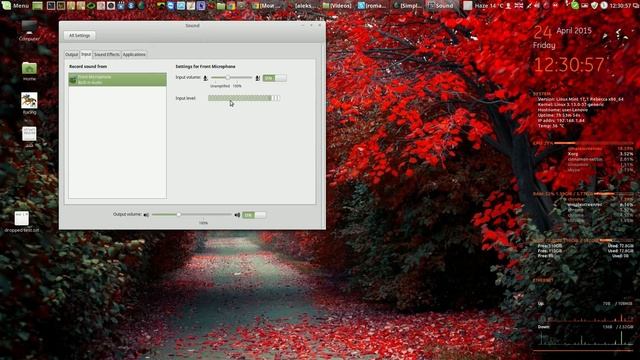Open the Sound Effects tab

[x=107, y=54]
